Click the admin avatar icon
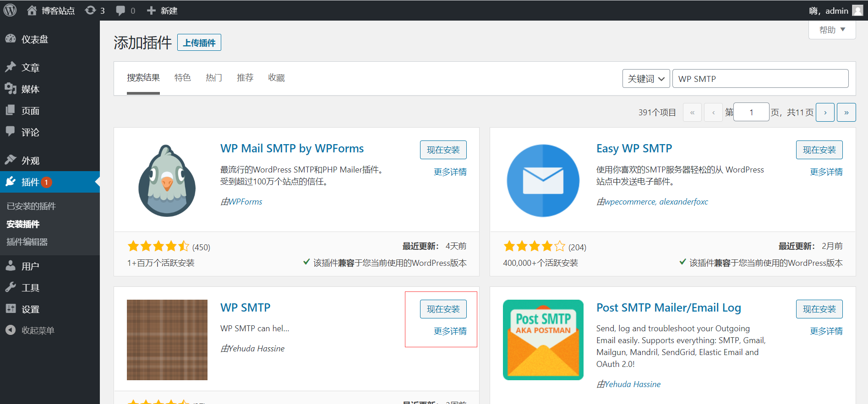The image size is (868, 404). (x=857, y=10)
